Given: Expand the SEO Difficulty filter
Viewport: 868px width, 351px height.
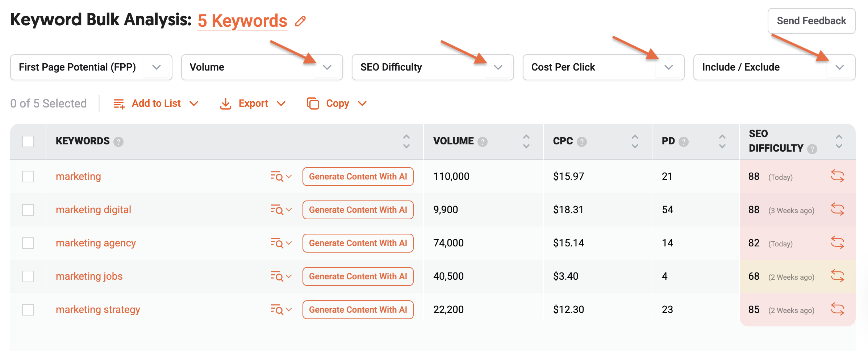Looking at the screenshot, I should point(498,67).
